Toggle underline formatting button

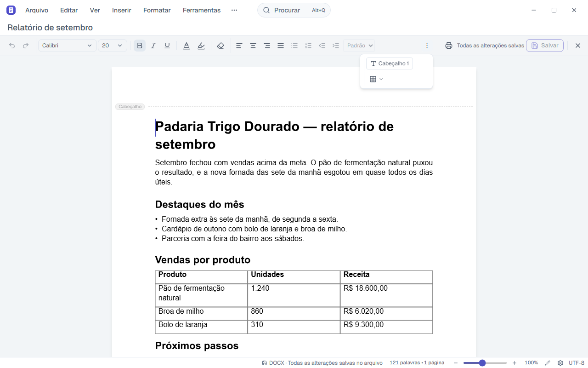point(167,46)
